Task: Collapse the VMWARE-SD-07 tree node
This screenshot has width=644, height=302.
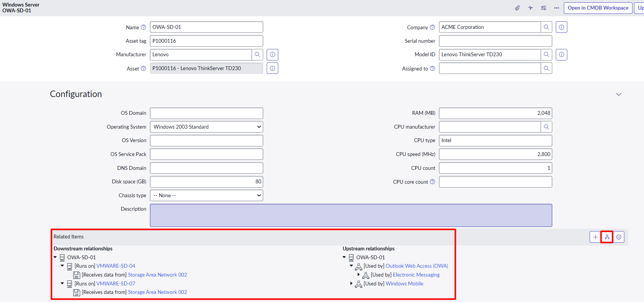Action: pyautogui.click(x=62, y=284)
